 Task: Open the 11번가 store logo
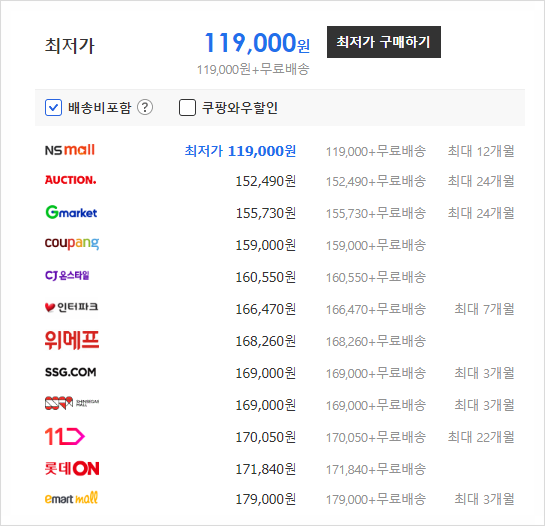pos(65,436)
